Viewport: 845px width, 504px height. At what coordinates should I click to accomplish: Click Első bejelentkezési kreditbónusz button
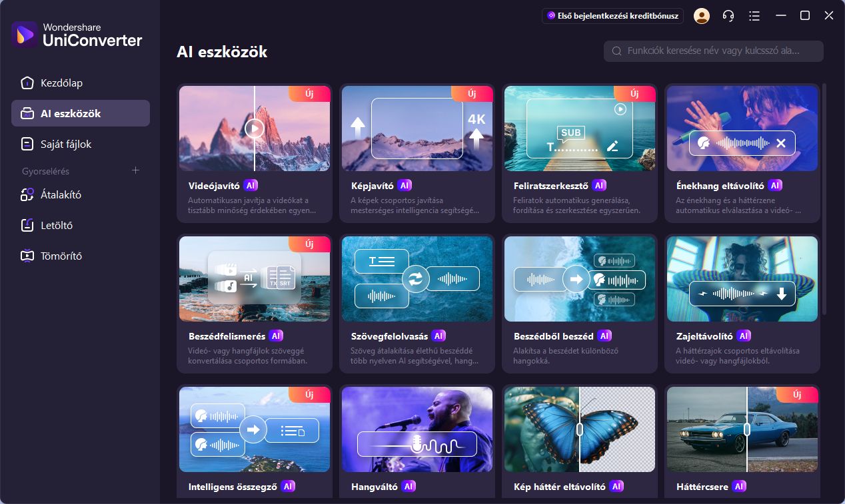[612, 16]
